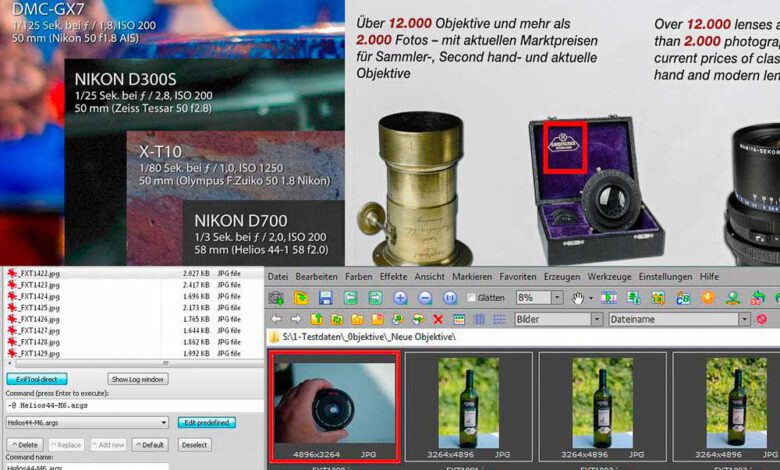The width and height of the screenshot is (780, 470).
Task: Click the green rotate arrow icon with red base
Action: (757, 298)
